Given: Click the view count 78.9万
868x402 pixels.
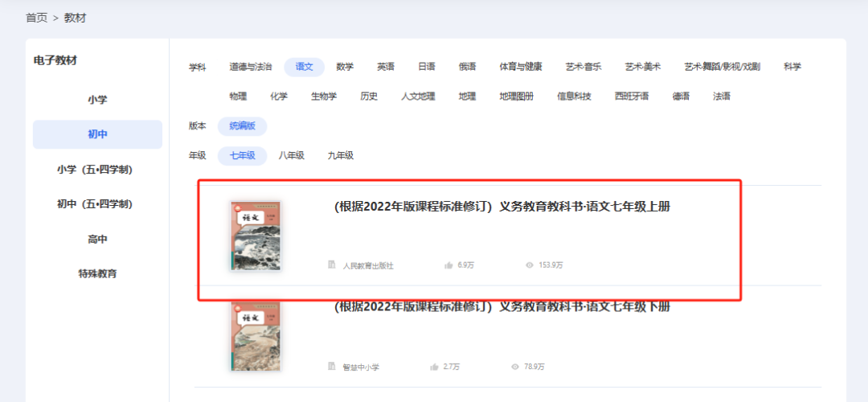Looking at the screenshot, I should [x=534, y=367].
